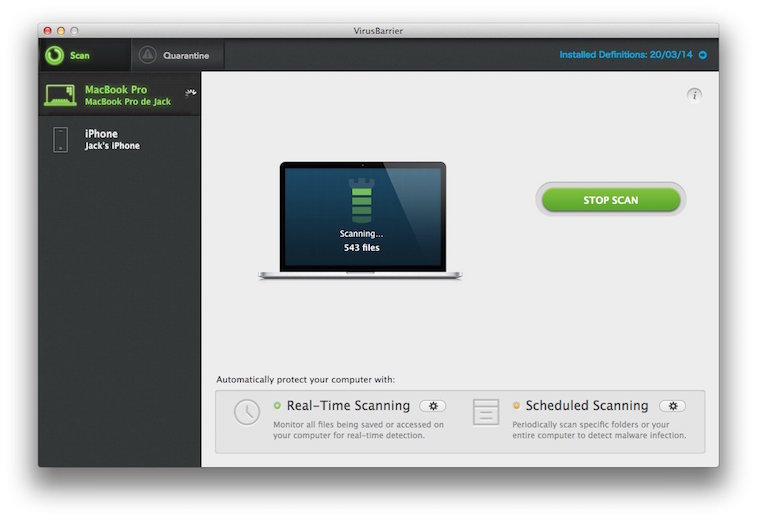This screenshot has width=757, height=520.
Task: Click the scanning spinner beside MacBook Pro
Action: point(190,94)
